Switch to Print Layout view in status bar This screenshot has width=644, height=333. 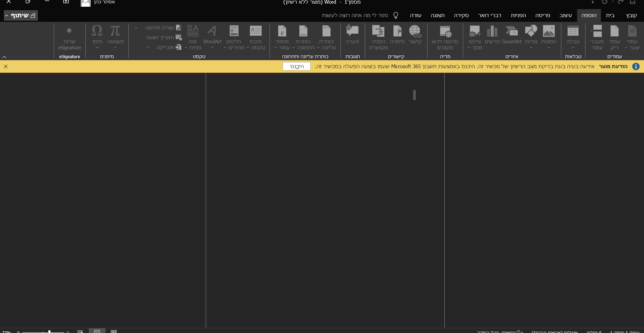tap(97, 331)
